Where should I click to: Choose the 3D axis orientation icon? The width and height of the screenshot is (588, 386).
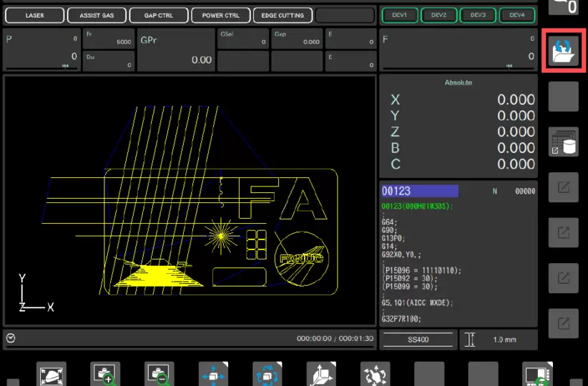coord(321,374)
